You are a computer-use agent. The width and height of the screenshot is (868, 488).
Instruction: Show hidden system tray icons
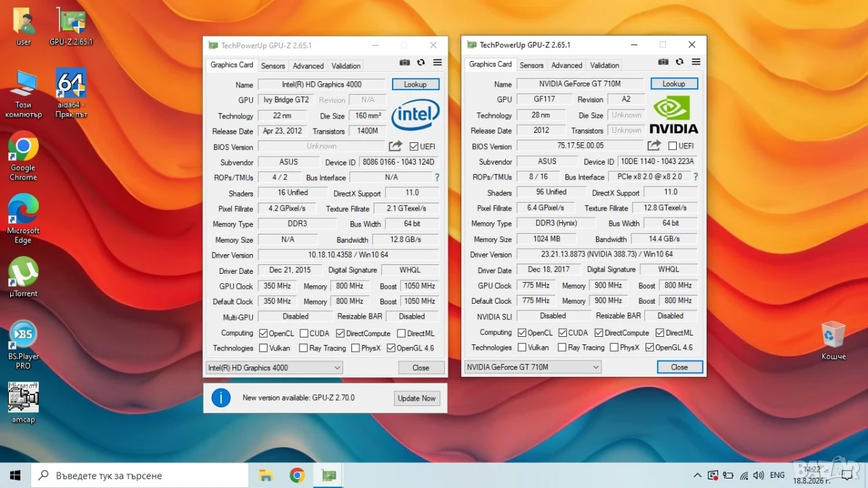pos(697,475)
